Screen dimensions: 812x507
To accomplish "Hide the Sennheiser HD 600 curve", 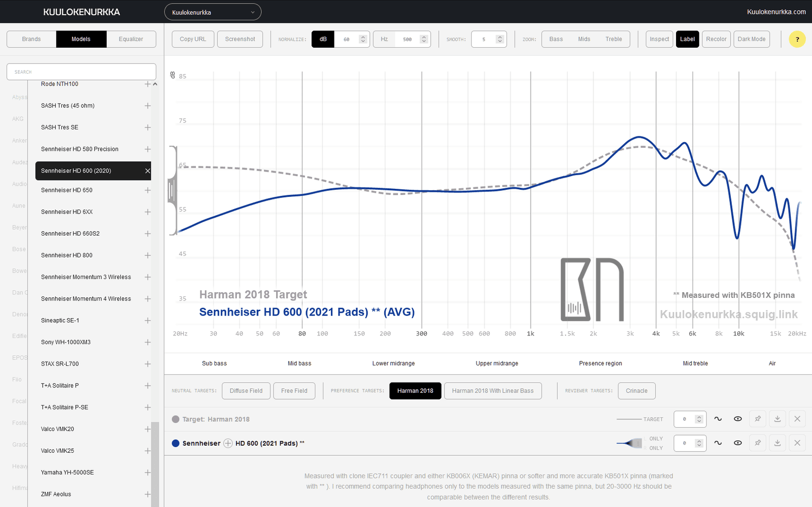I will click(738, 443).
